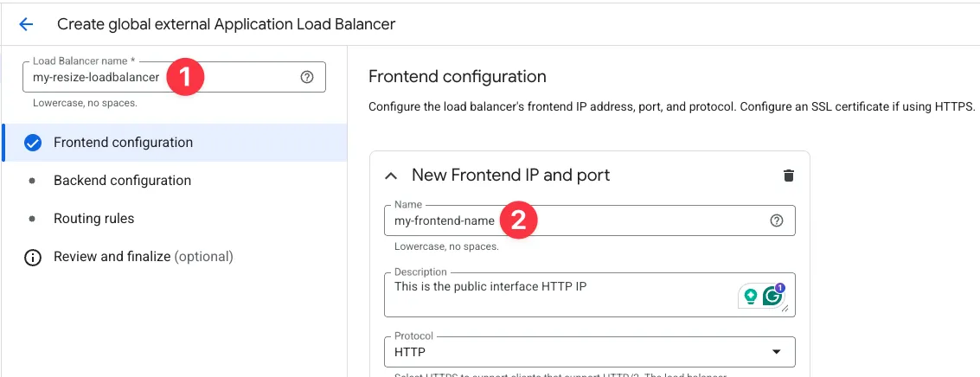Click the red badge numbered 1
The height and width of the screenshot is (377, 980).
point(184,77)
